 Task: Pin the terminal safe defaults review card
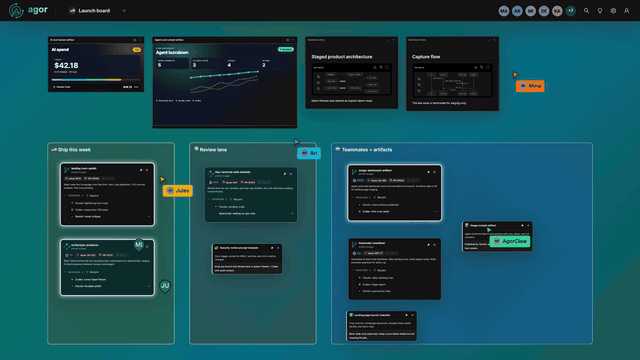285,174
